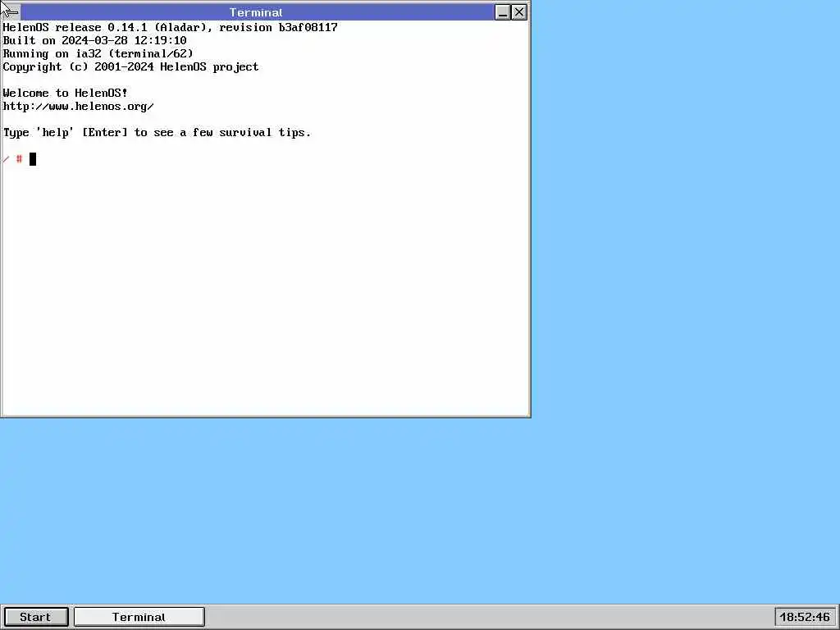The height and width of the screenshot is (630, 840).
Task: Open the Terminal window system menu icon
Action: tap(11, 11)
